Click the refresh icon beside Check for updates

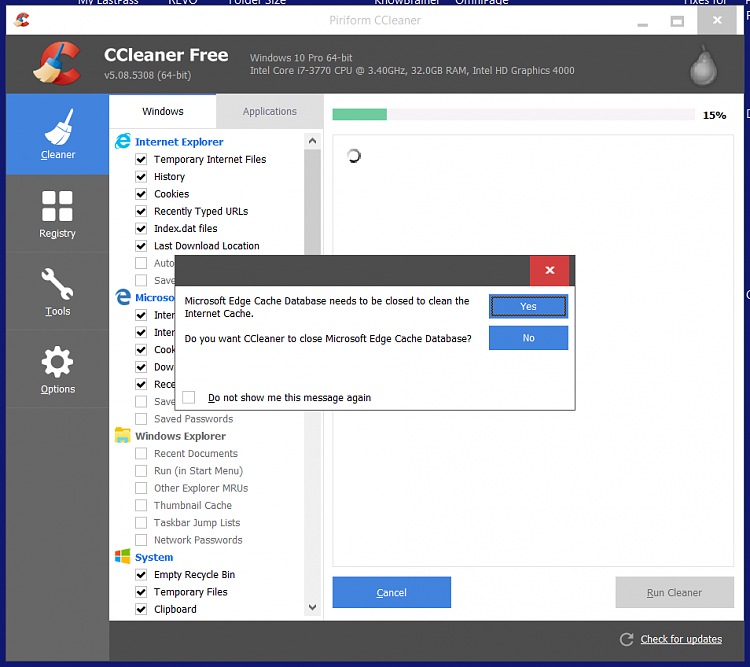click(626, 639)
